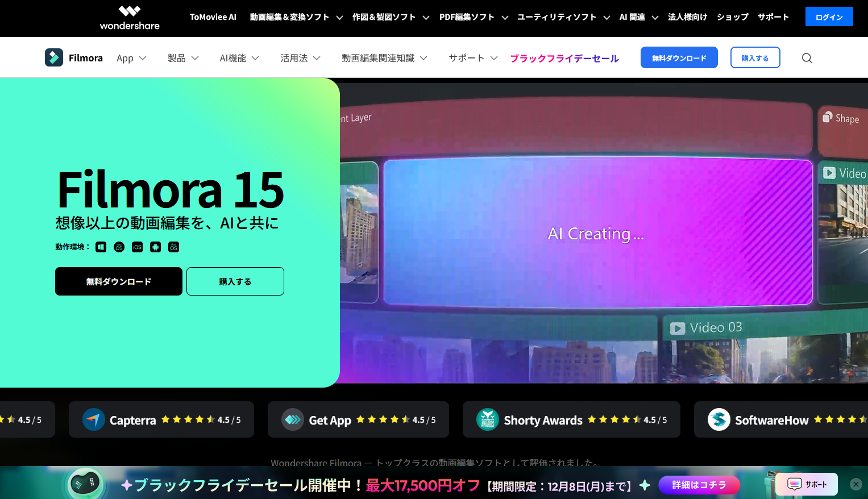The image size is (868, 499).
Task: Select the iOS platform icon
Action: coord(137,247)
